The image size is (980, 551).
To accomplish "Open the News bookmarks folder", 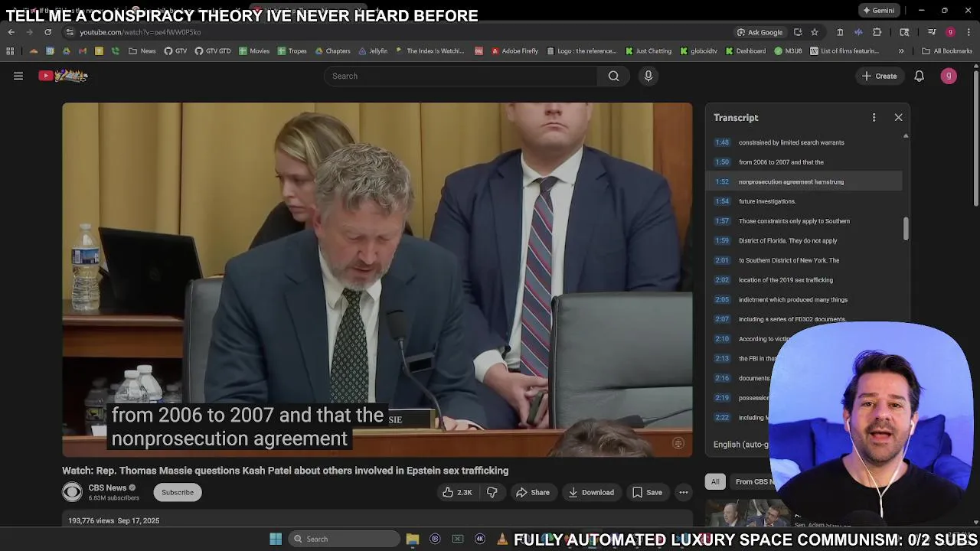I will tap(142, 51).
